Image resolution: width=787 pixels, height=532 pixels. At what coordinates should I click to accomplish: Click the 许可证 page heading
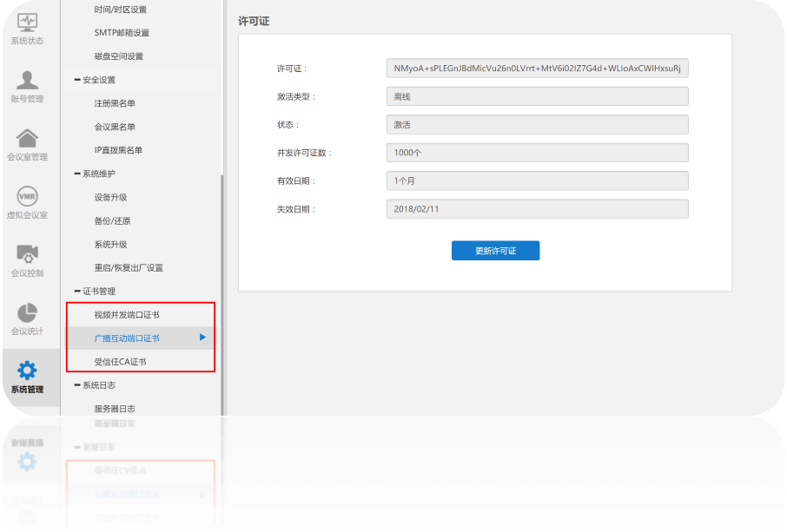(254, 21)
